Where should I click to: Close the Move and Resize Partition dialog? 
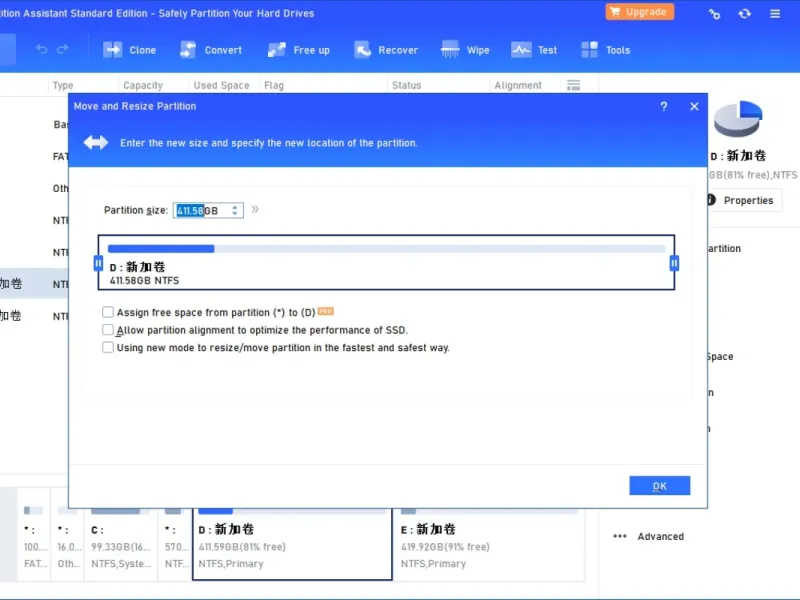click(694, 107)
